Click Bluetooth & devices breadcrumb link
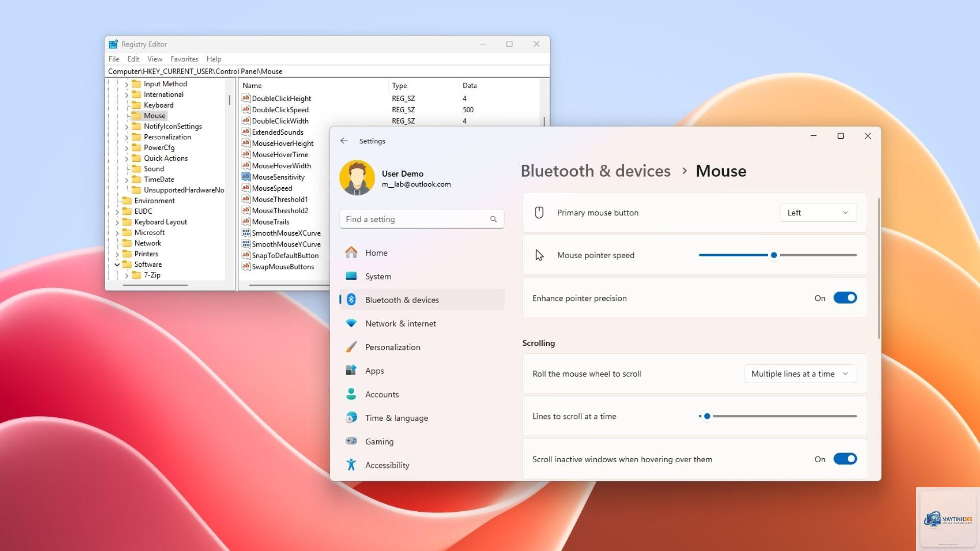This screenshot has height=551, width=980. click(x=595, y=171)
